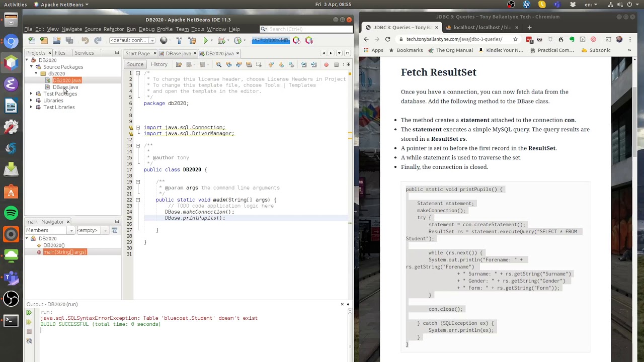This screenshot has width=644, height=362.
Task: Switch to the Services panel tab
Action: point(84,53)
